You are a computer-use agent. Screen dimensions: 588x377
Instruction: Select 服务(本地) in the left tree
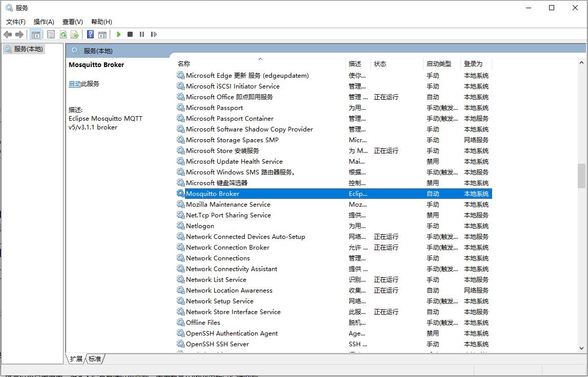pyautogui.click(x=24, y=49)
